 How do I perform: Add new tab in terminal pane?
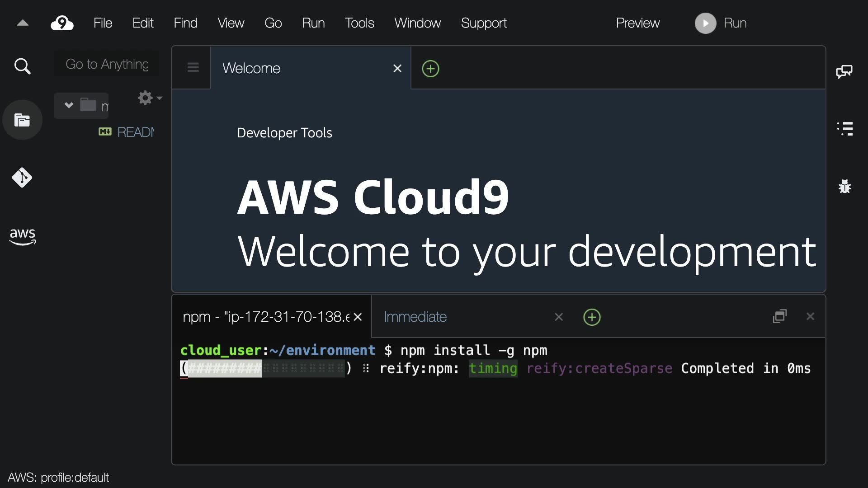592,317
